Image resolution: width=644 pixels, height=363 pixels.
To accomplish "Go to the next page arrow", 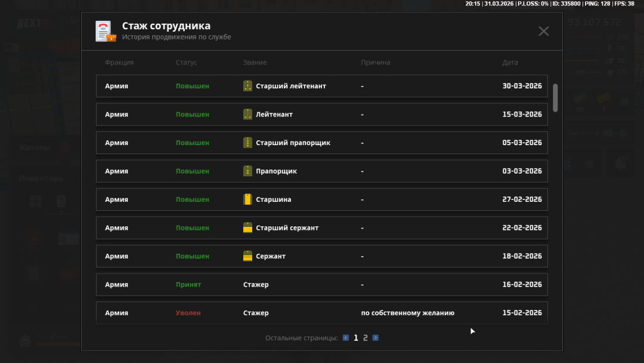I will click(376, 338).
